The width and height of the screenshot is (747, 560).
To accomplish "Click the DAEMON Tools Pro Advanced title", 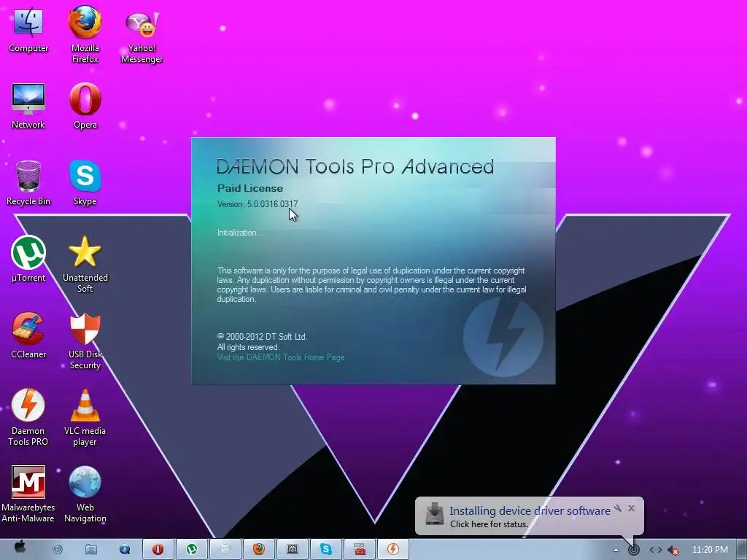I will pyautogui.click(x=355, y=167).
